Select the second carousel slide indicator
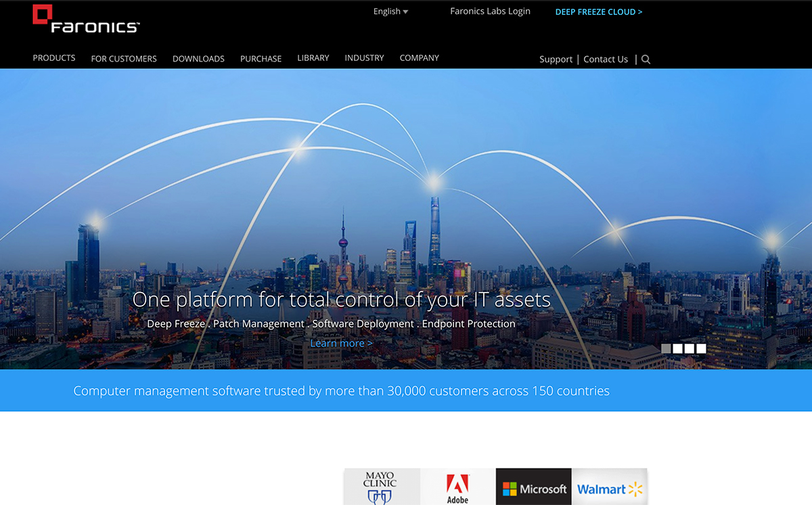The image size is (812, 505). click(x=677, y=349)
